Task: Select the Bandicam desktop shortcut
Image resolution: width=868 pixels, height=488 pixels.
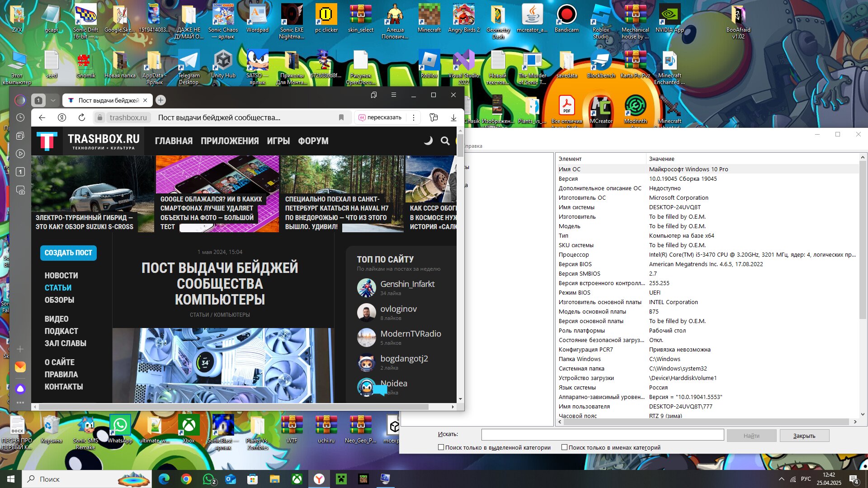Action: click(566, 19)
